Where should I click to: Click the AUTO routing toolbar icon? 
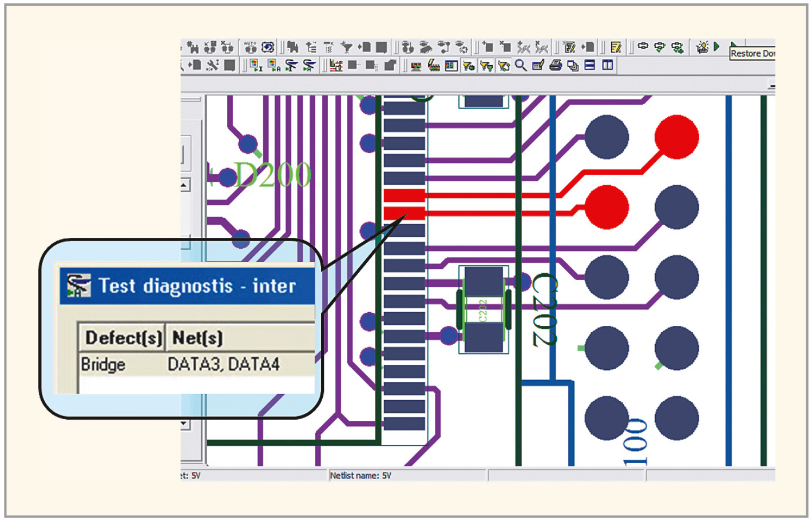click(x=250, y=47)
